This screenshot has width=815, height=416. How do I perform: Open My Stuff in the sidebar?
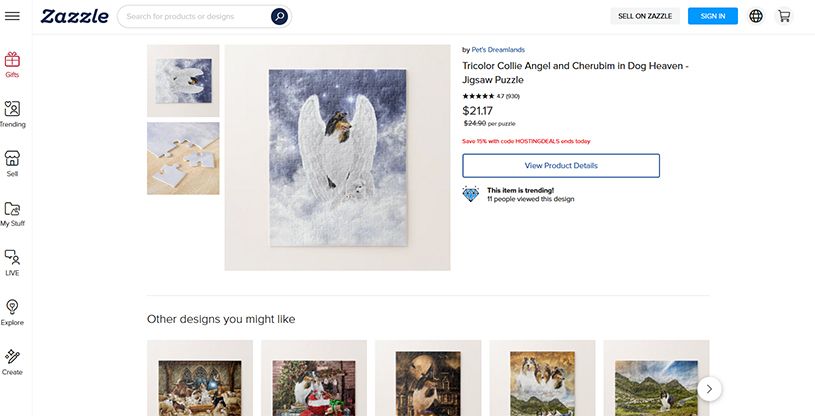tap(12, 214)
